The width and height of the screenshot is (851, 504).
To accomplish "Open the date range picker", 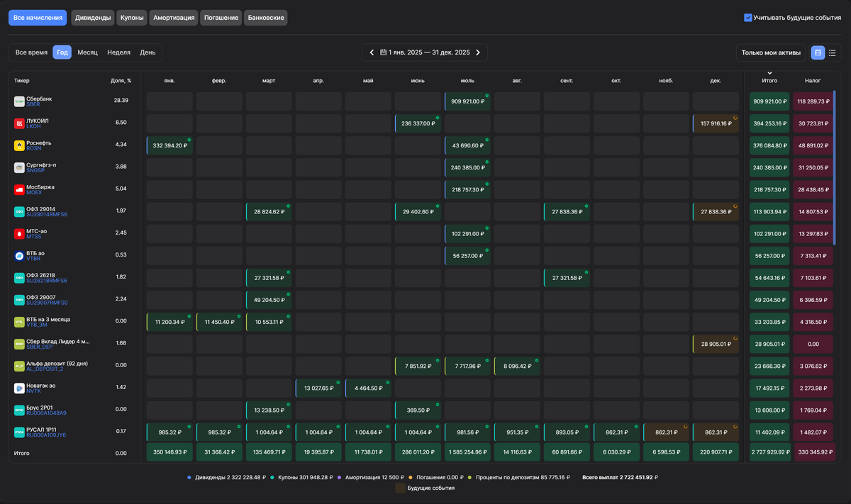I will pyautogui.click(x=425, y=52).
